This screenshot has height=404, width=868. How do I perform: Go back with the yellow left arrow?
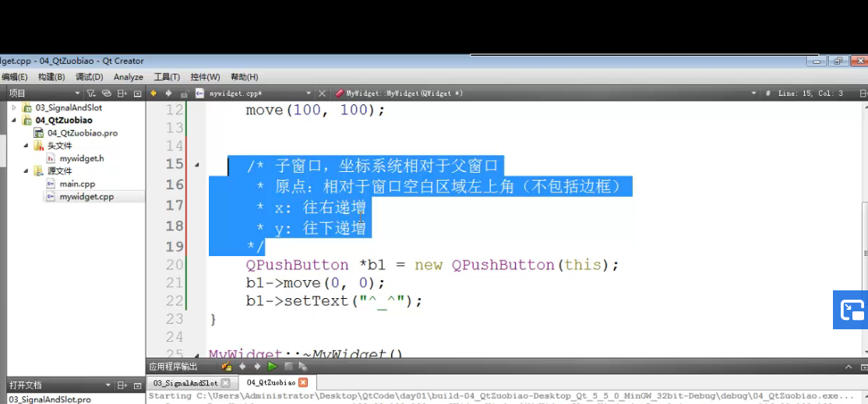click(x=154, y=93)
